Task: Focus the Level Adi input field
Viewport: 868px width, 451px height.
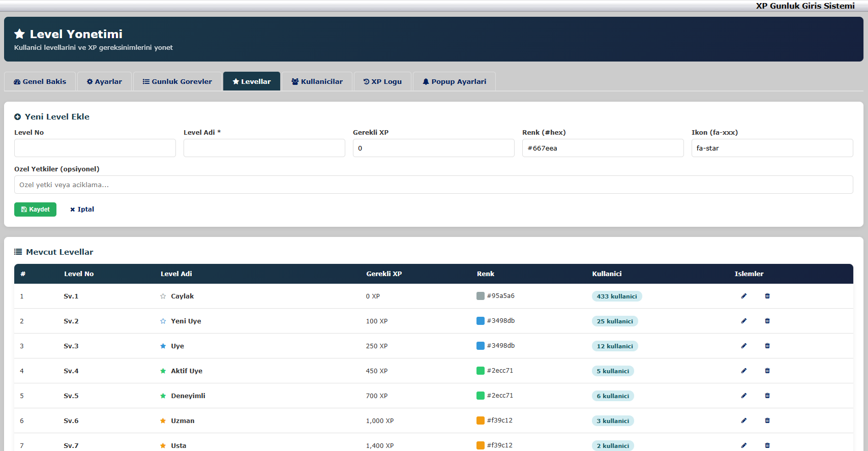Action: [264, 148]
